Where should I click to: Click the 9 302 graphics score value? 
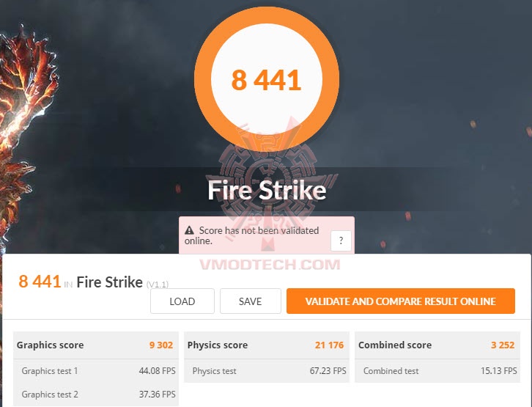161,345
